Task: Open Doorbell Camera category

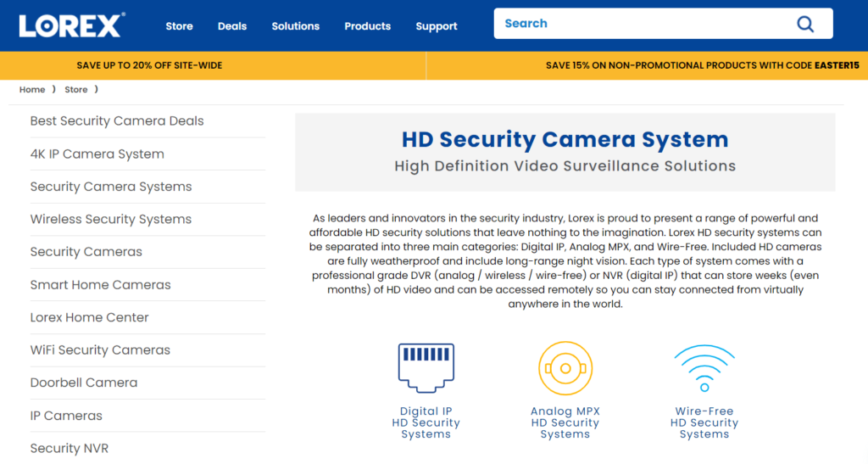Action: (84, 383)
